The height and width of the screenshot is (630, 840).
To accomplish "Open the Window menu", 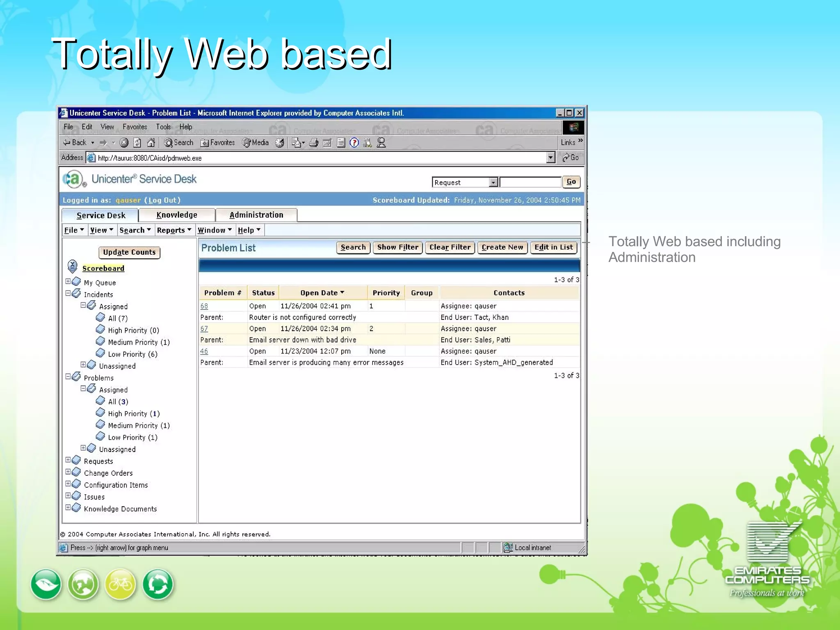I will [x=215, y=230].
